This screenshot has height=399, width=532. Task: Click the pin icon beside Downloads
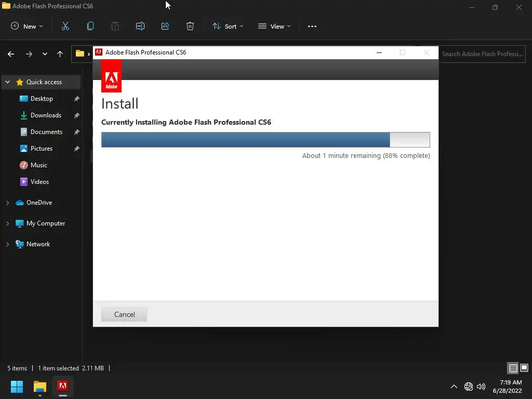(77, 115)
